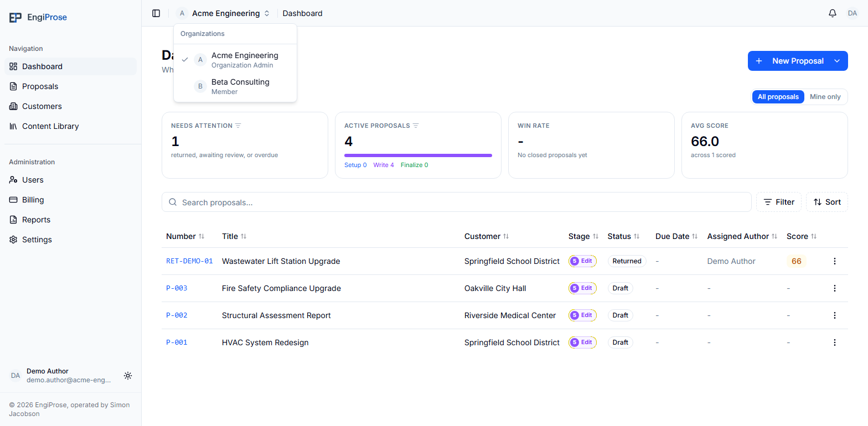Select the All proposals toggle
Screen dimensions: 868x426
pyautogui.click(x=778, y=97)
